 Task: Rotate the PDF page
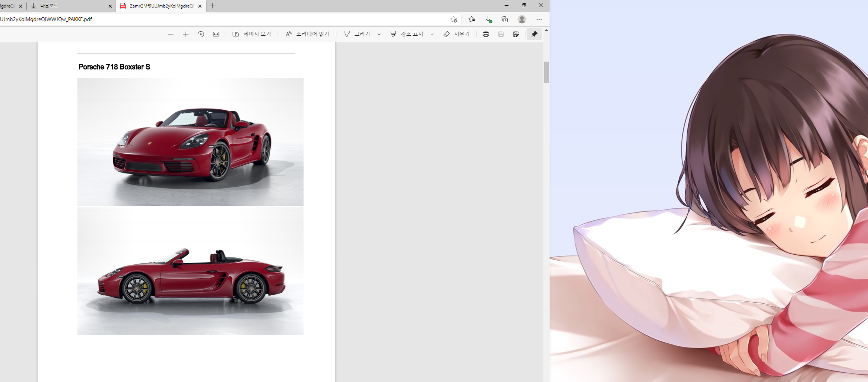(201, 34)
